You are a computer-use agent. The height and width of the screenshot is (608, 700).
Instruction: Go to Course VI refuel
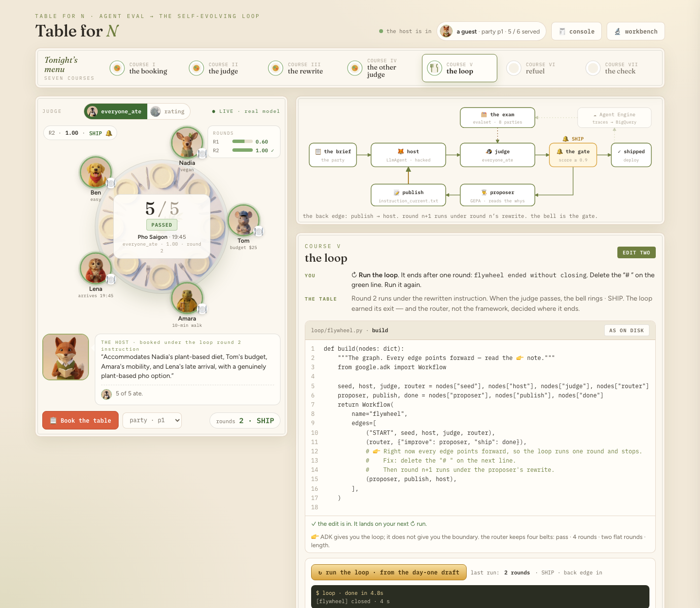click(532, 68)
